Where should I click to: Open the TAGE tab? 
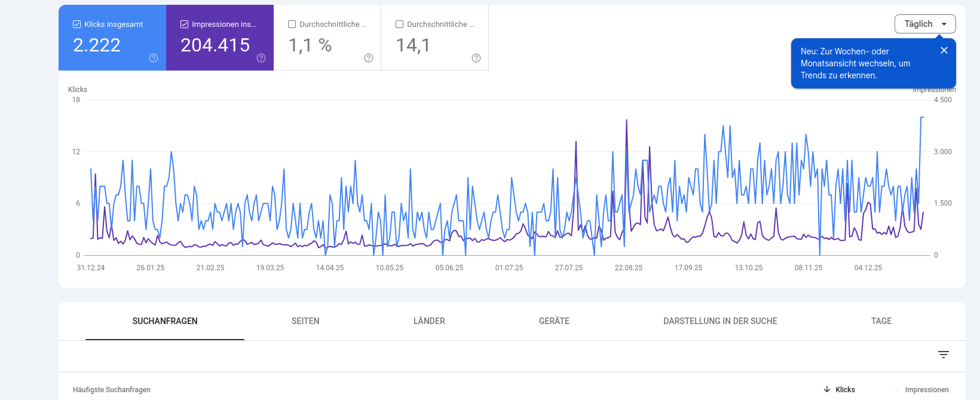click(x=881, y=321)
